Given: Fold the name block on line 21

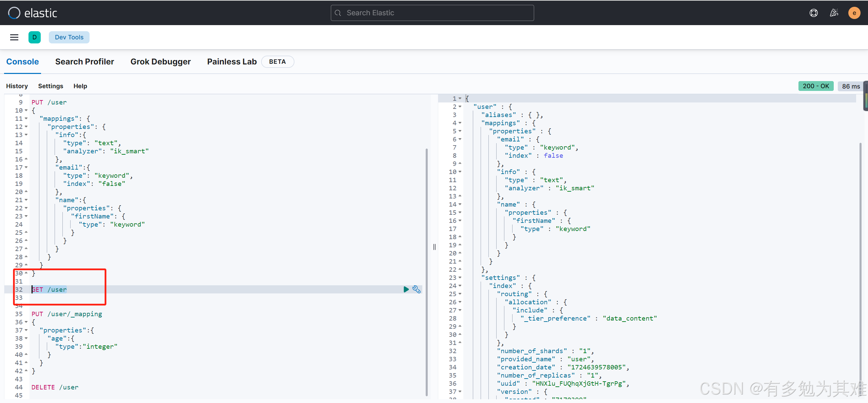Looking at the screenshot, I should click(26, 200).
